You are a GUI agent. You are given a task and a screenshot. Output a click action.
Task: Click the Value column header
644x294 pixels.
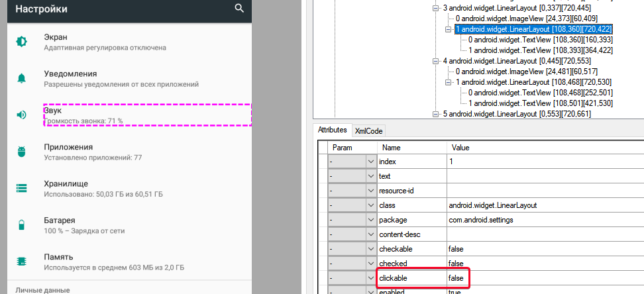click(x=545, y=148)
